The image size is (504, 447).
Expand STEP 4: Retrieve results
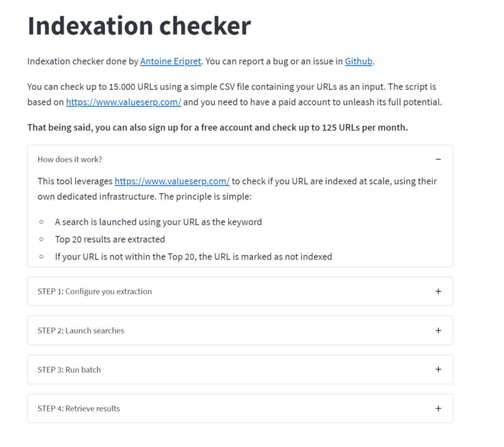coord(240,409)
